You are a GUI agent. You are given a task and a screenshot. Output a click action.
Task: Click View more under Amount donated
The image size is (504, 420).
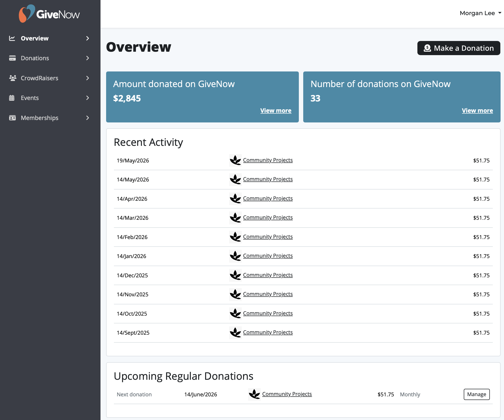coord(276,110)
